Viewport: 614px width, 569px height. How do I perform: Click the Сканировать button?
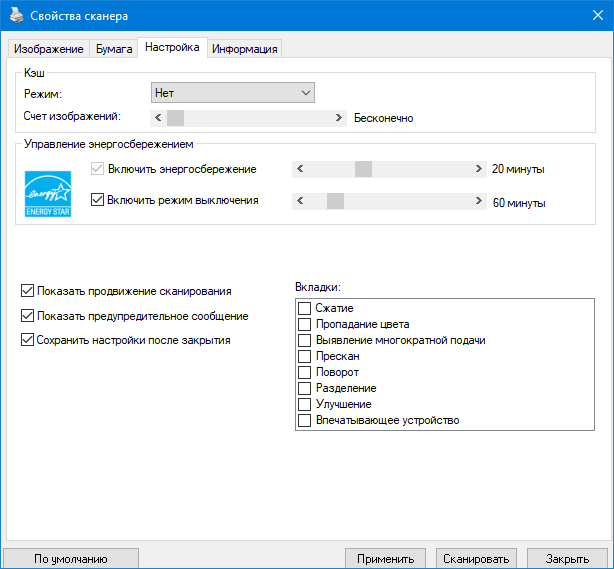pos(476,558)
